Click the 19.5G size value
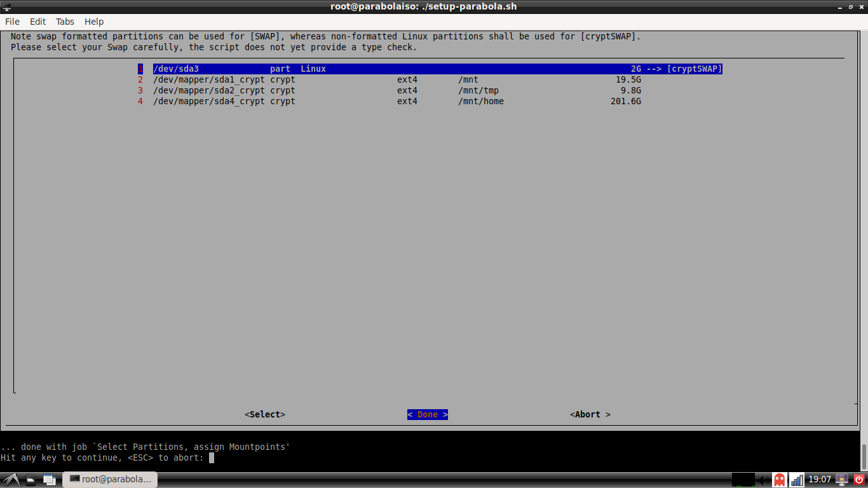 pos(628,79)
